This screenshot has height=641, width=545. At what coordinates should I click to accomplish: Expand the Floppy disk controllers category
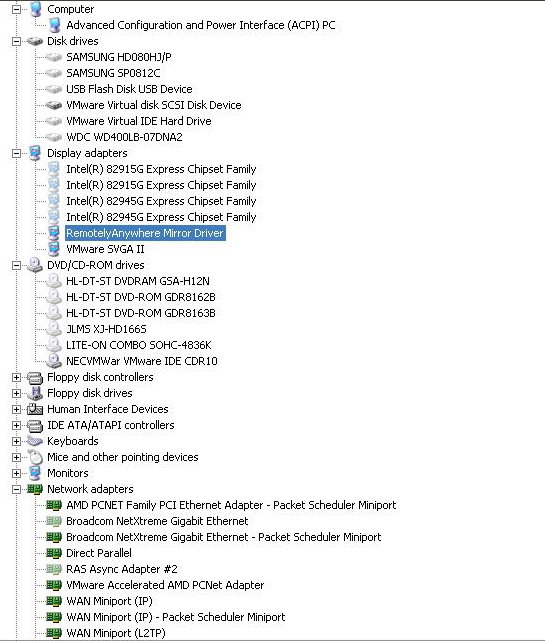click(16, 377)
